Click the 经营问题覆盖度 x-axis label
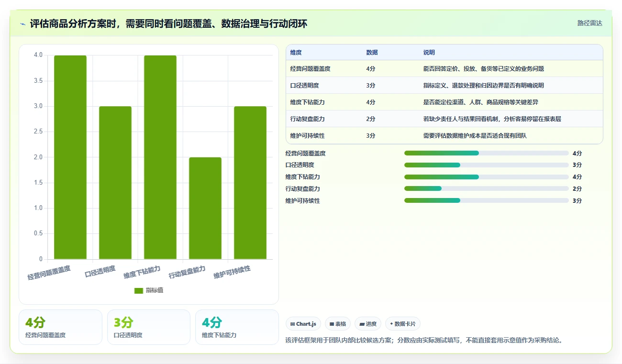Screen dimensions: 622x364 coord(49,273)
